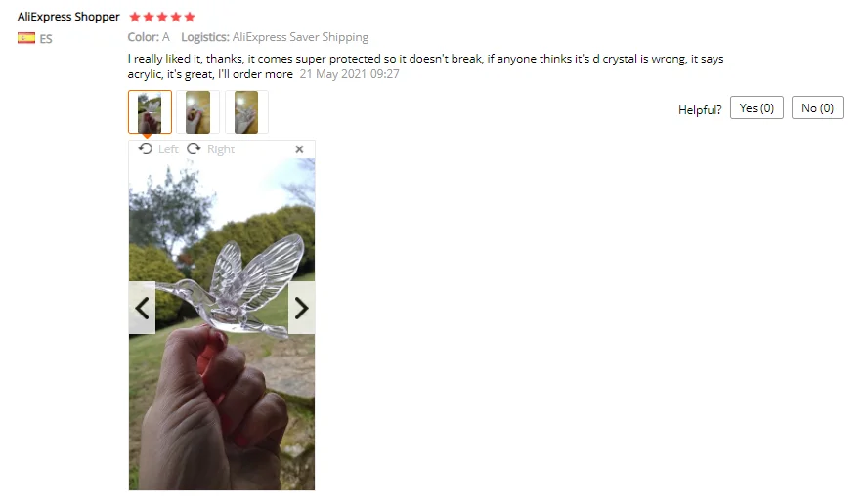Screen dimensions: 866x504
Task: Click the "Right" rotate label
Action: coord(221,149)
